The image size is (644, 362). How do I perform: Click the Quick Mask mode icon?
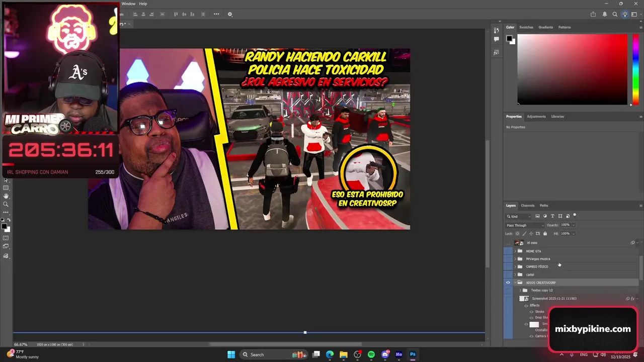coord(6,238)
